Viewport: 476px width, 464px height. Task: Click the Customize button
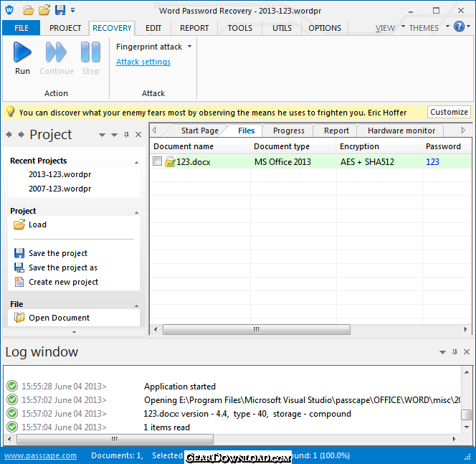pos(449,112)
